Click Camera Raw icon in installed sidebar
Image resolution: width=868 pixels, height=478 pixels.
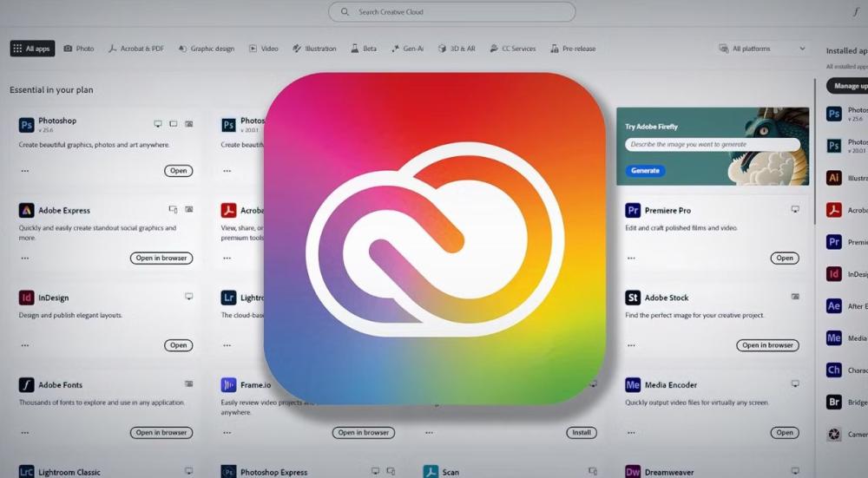tap(833, 435)
